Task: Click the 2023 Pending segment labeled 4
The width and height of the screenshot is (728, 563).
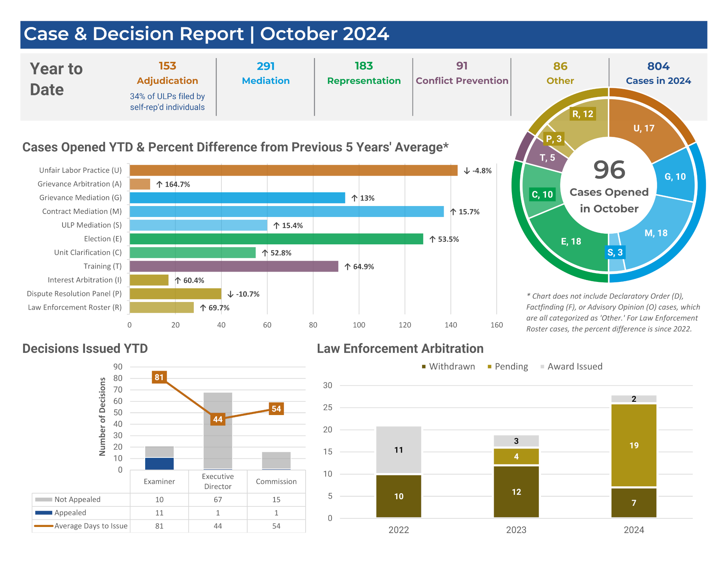Action: tap(516, 456)
